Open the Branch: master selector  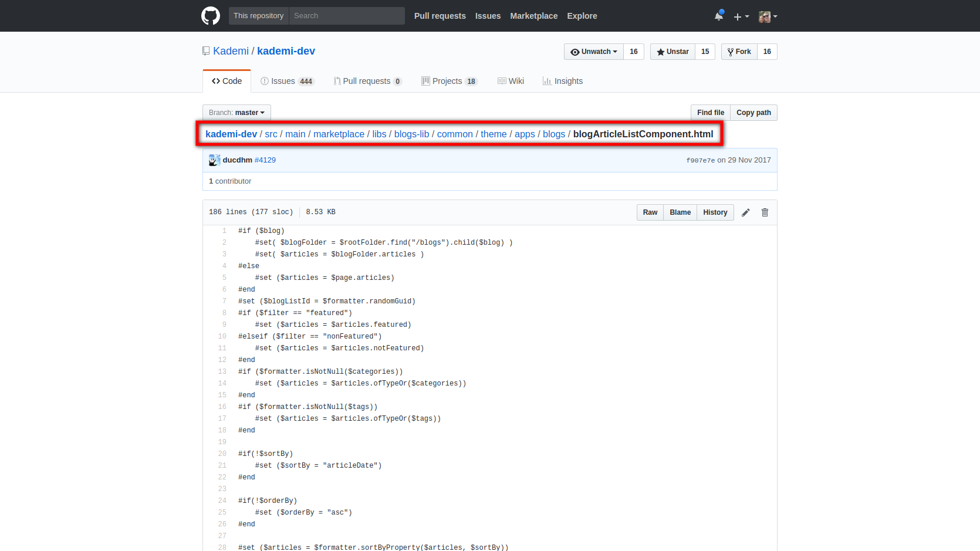[x=236, y=113]
